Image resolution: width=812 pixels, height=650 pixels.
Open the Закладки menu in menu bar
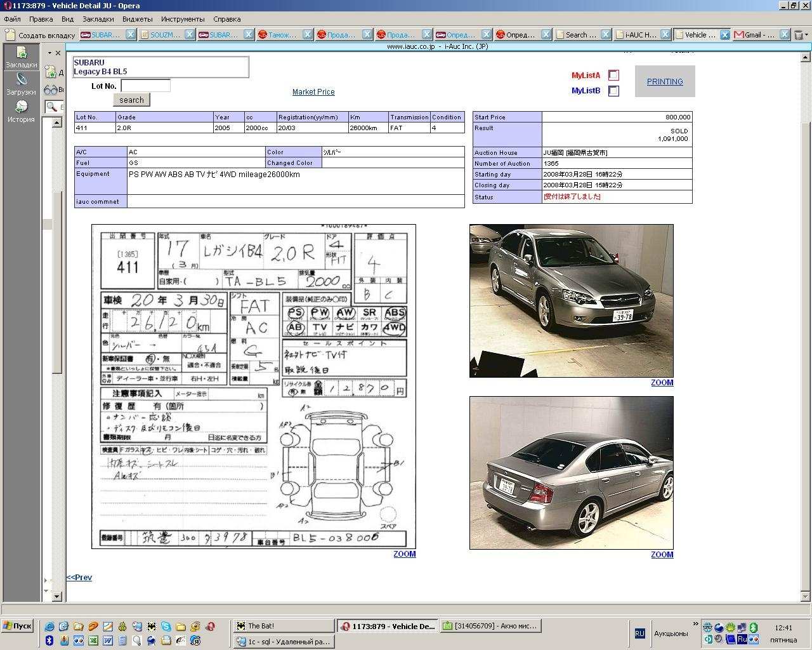click(x=98, y=19)
